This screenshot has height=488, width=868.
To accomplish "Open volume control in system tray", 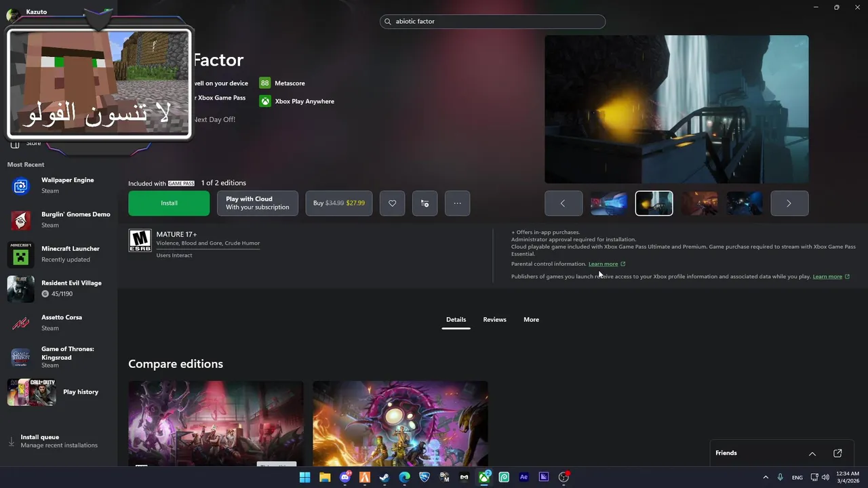I will click(x=825, y=477).
